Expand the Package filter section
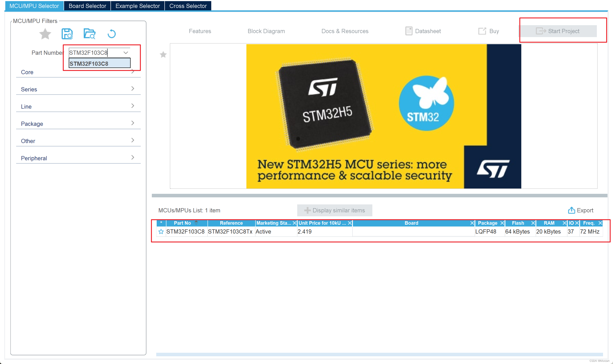 78,123
